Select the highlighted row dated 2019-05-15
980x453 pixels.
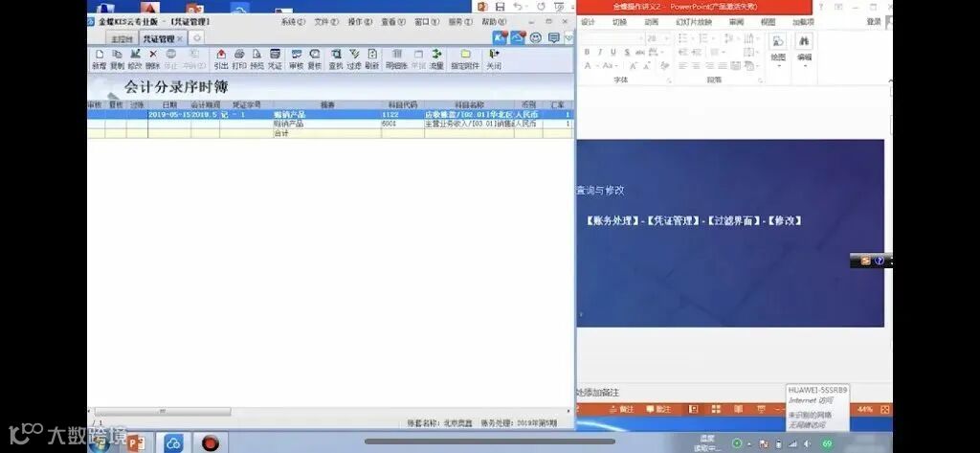[x=330, y=115]
